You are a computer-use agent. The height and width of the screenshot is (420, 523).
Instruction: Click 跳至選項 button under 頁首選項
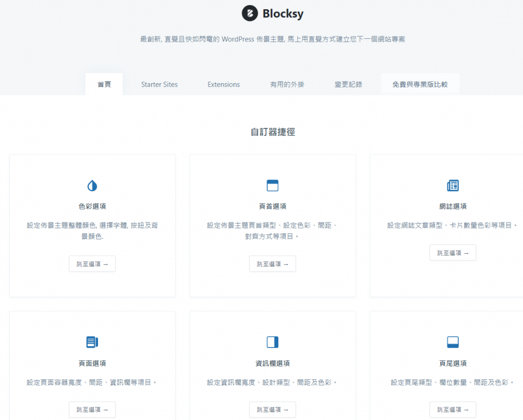pyautogui.click(x=273, y=264)
